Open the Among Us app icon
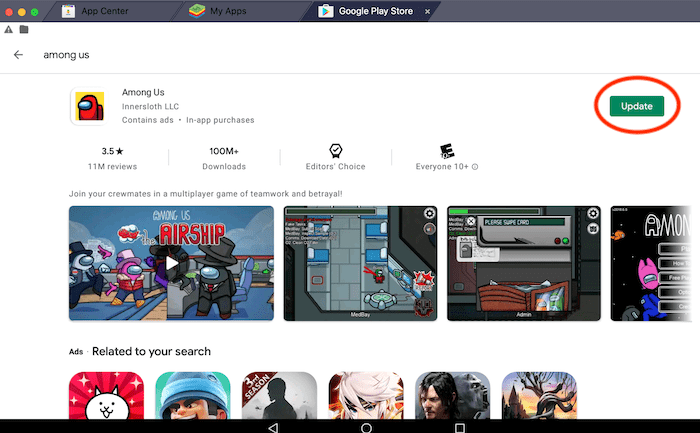This screenshot has height=433, width=700. (x=89, y=106)
